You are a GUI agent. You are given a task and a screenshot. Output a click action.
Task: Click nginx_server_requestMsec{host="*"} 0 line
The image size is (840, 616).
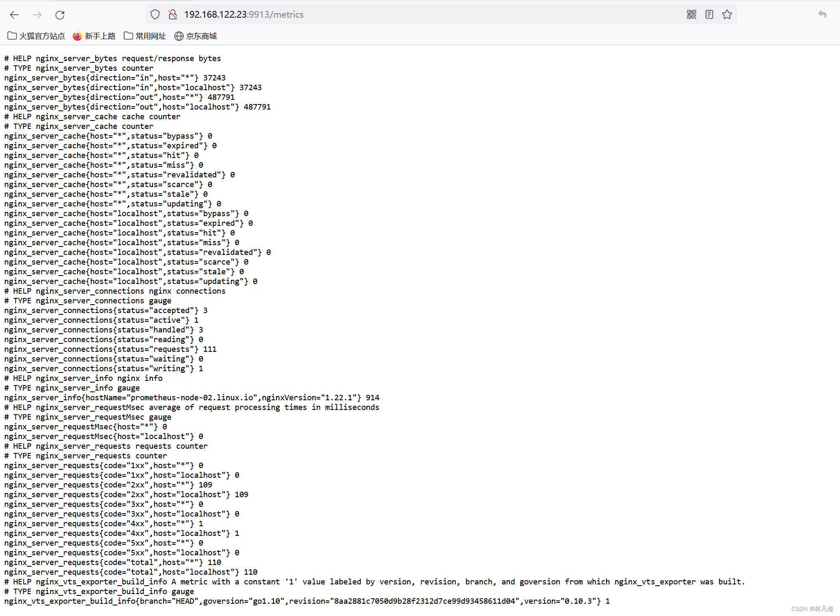tap(86, 427)
